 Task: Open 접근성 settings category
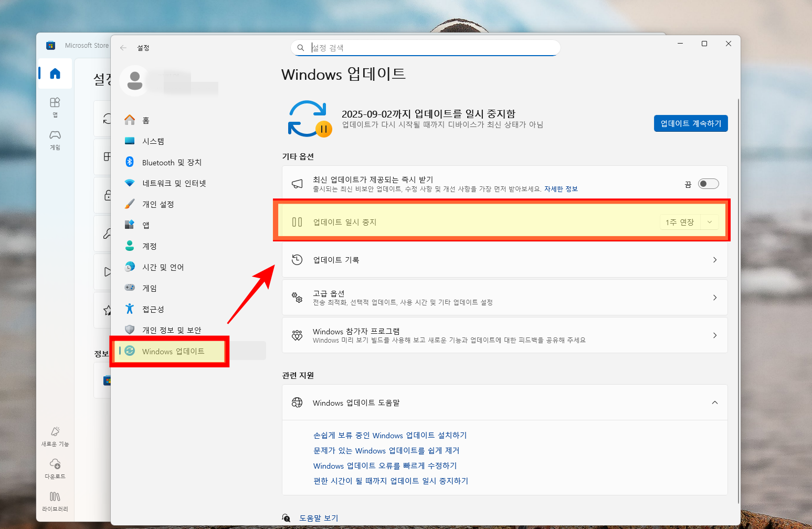coord(192,309)
